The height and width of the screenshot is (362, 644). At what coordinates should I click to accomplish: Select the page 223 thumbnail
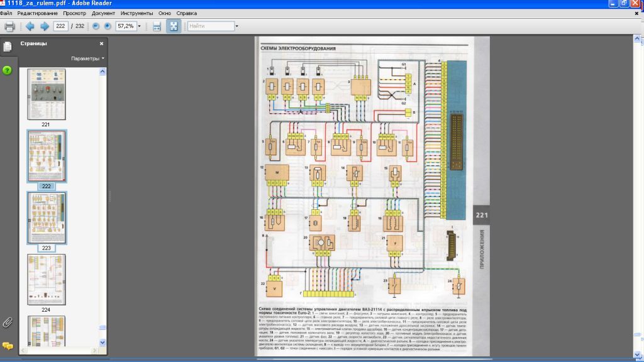pos(47,218)
